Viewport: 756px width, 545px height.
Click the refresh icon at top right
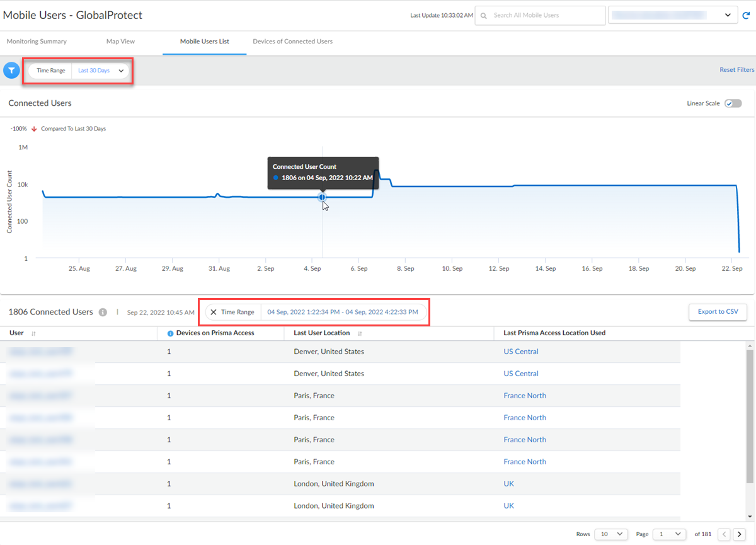click(x=747, y=16)
